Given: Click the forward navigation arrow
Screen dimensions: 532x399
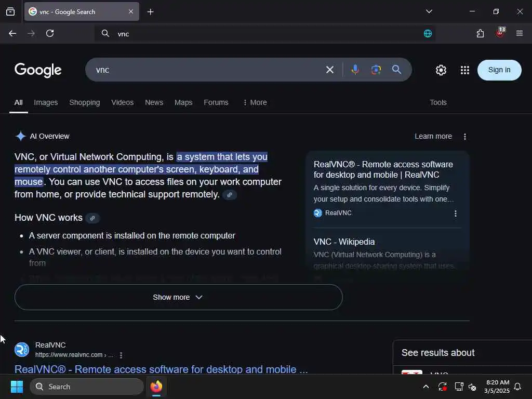Looking at the screenshot, I should [31, 33].
